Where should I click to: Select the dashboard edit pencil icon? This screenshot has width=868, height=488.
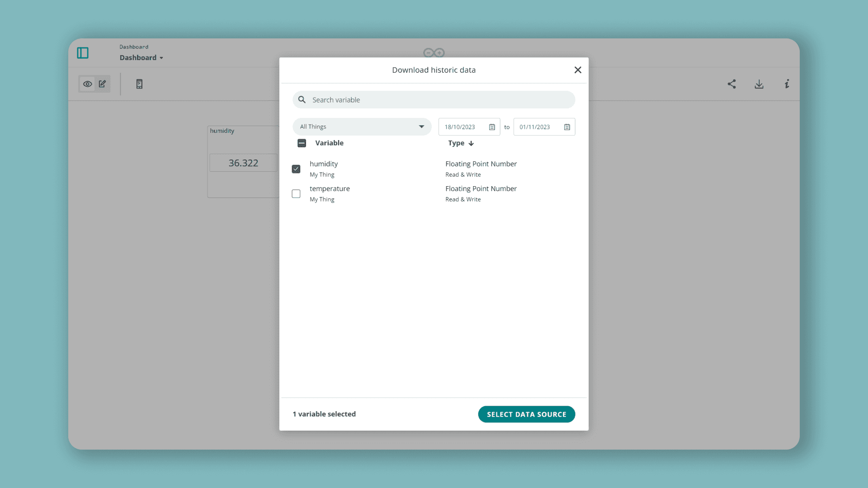point(102,84)
